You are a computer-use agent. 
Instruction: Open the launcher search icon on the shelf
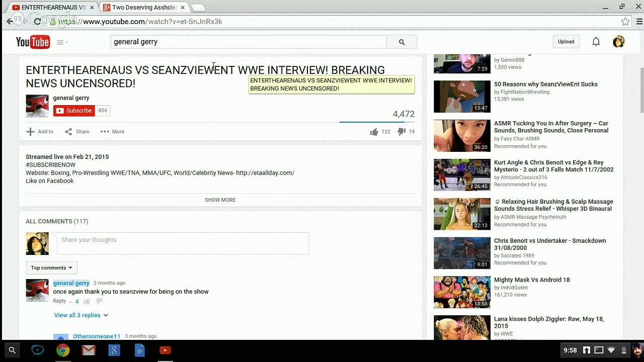click(12, 350)
